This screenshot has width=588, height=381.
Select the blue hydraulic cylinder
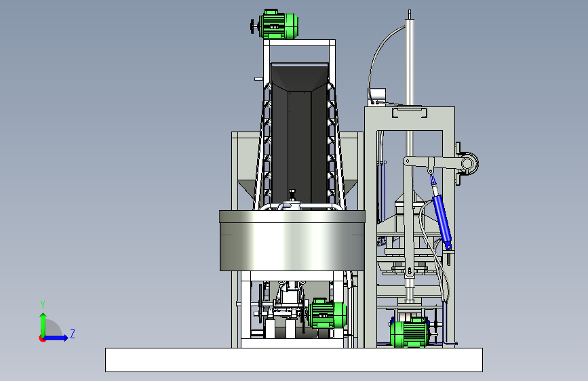pyautogui.click(x=442, y=218)
